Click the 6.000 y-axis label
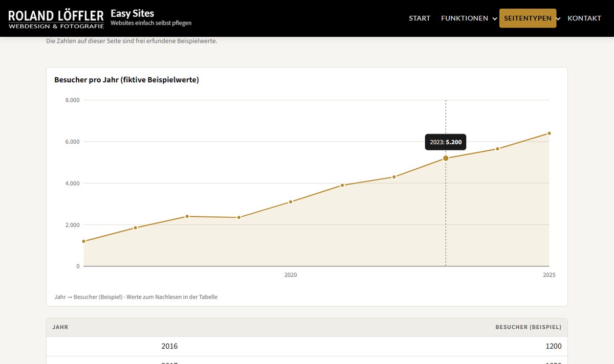The height and width of the screenshot is (364, 614). click(72, 142)
